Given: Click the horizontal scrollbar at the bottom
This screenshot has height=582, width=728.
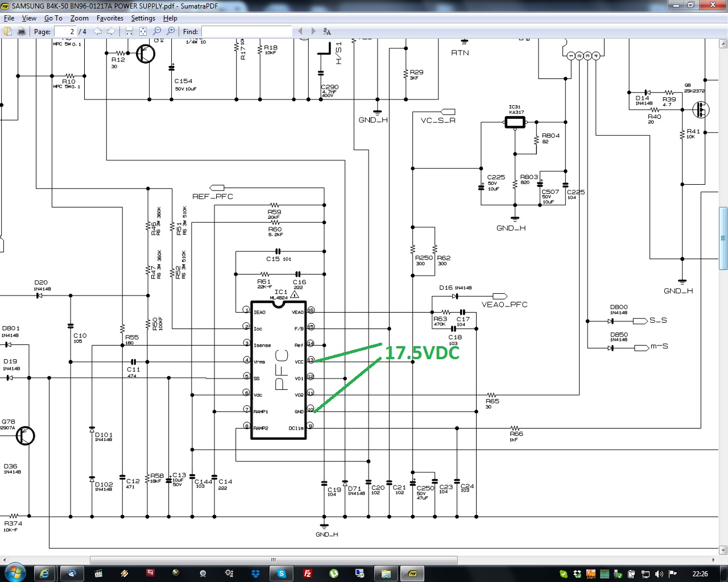Looking at the screenshot, I should [274, 560].
